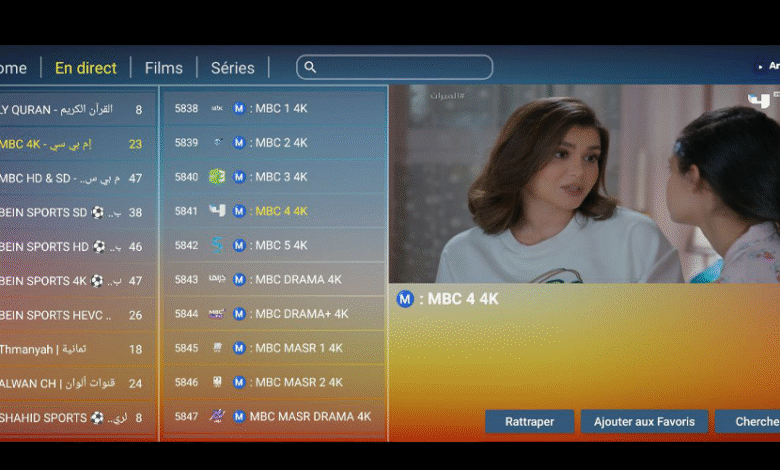780x470 pixels.
Task: Click the MBC MASR 2 4K logo
Action: [217, 382]
